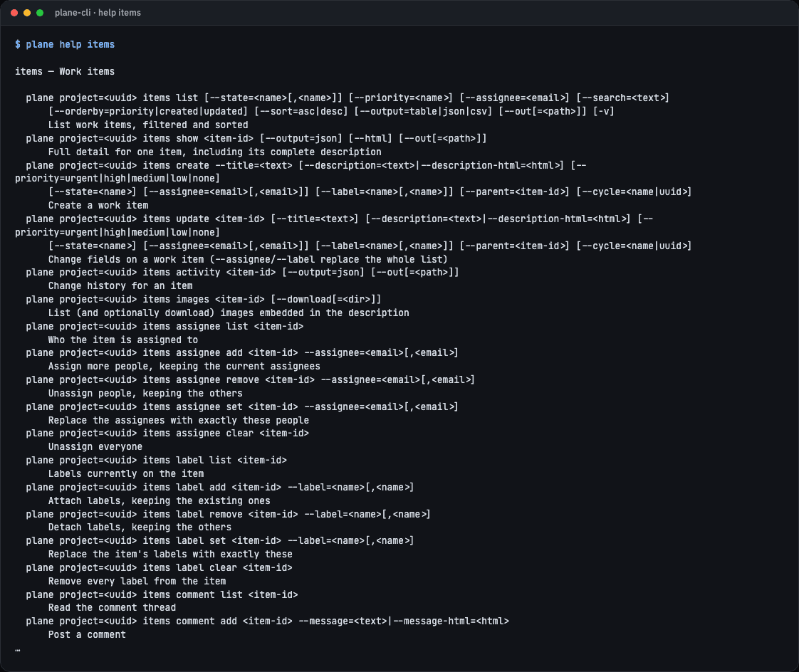Click the 'items assignee add <item-id>' line
The image size is (799, 672).
(x=242, y=352)
